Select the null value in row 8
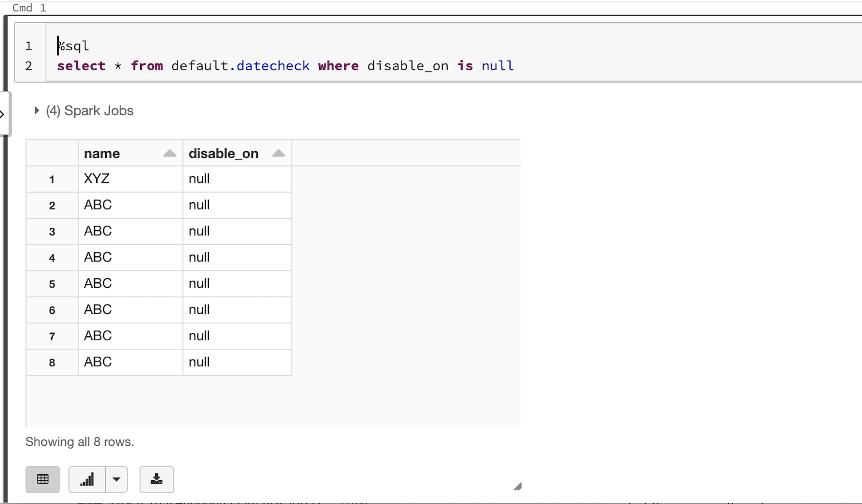 tap(198, 362)
